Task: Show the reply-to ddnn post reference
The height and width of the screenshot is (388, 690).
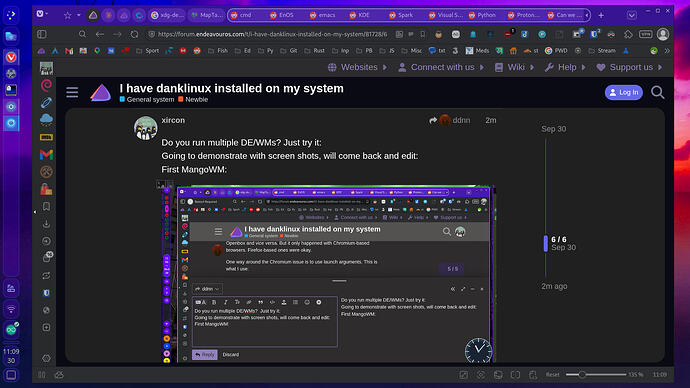Action: [x=450, y=120]
